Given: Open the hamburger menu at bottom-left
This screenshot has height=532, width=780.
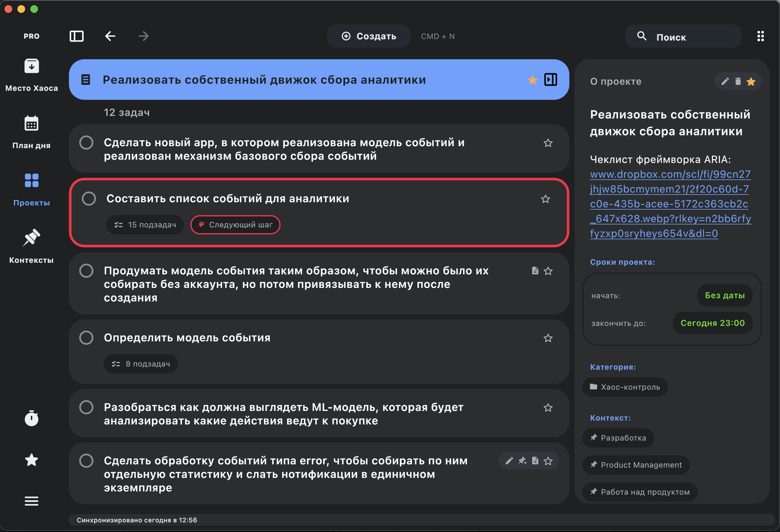Looking at the screenshot, I should [32, 501].
